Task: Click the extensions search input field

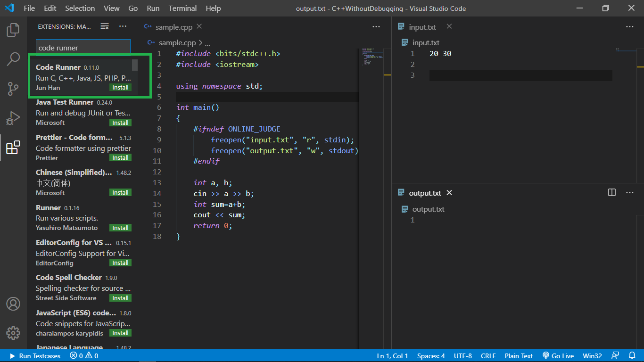Action: (83, 48)
